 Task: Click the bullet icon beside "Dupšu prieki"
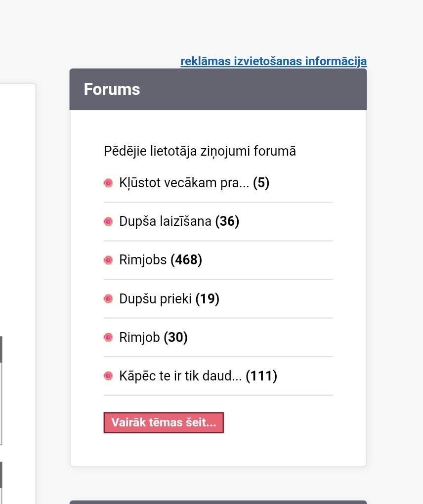pos(108,299)
